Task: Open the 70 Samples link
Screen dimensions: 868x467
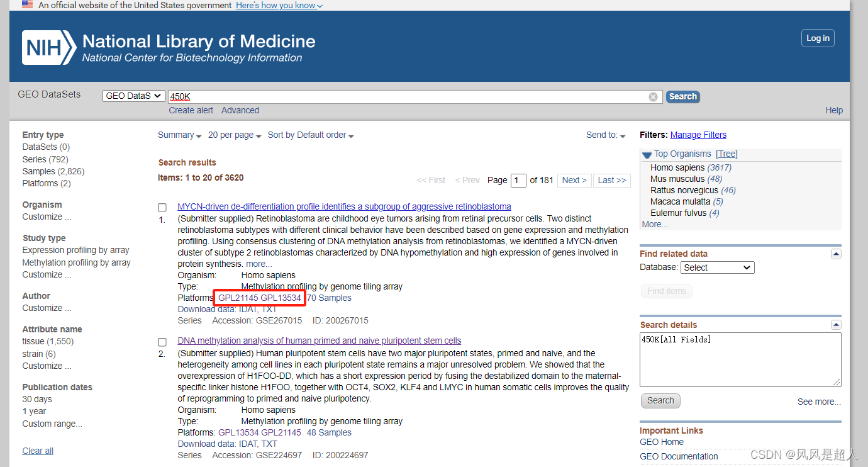Action: click(329, 298)
